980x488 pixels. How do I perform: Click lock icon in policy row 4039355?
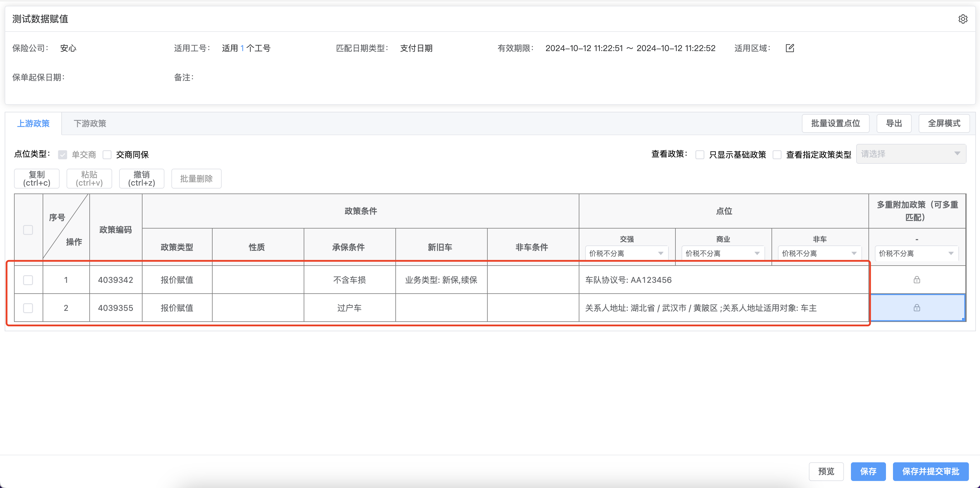917,308
